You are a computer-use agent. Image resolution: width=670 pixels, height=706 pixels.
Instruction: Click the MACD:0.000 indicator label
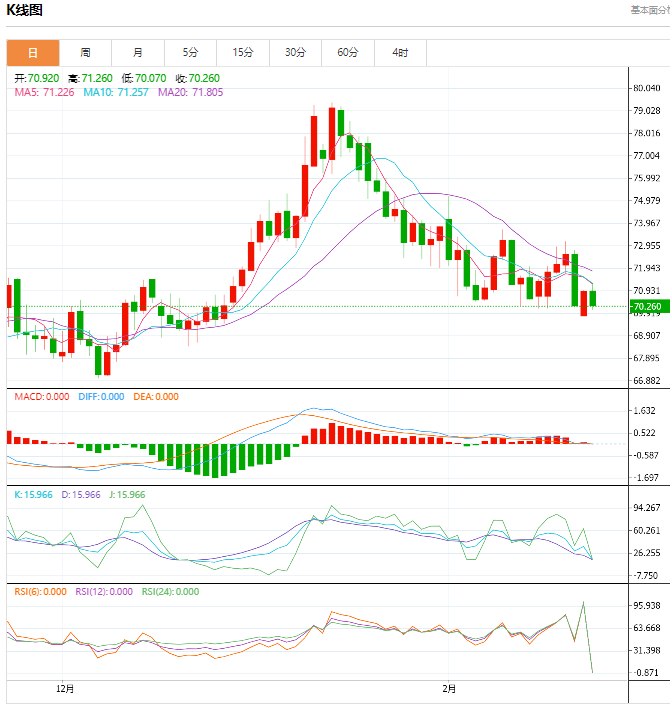pyautogui.click(x=42, y=397)
